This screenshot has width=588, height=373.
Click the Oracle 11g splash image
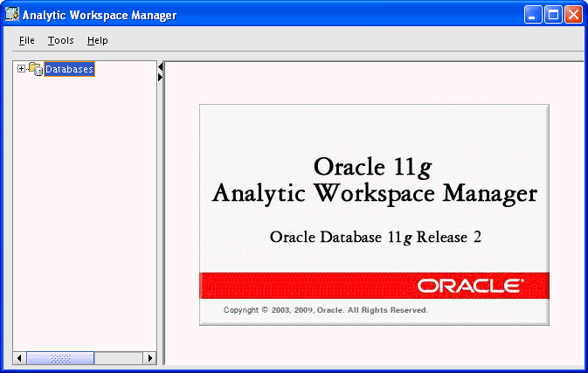(x=374, y=215)
